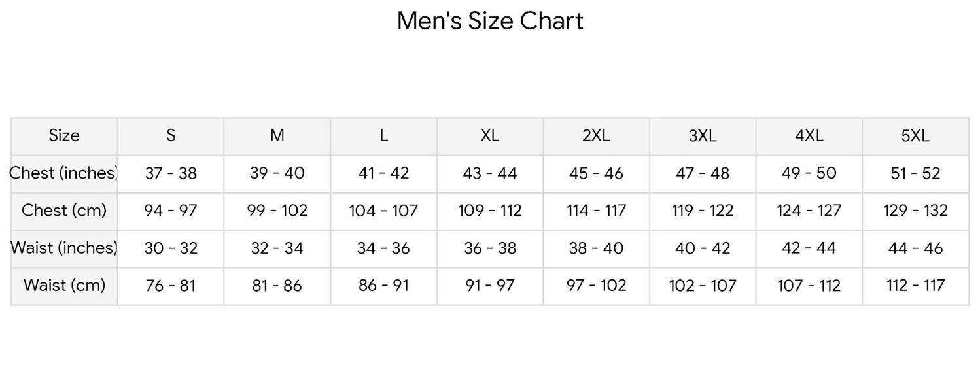This screenshot has width=980, height=374.
Task: Click the Waist (inches) row label
Action: pyautogui.click(x=64, y=248)
